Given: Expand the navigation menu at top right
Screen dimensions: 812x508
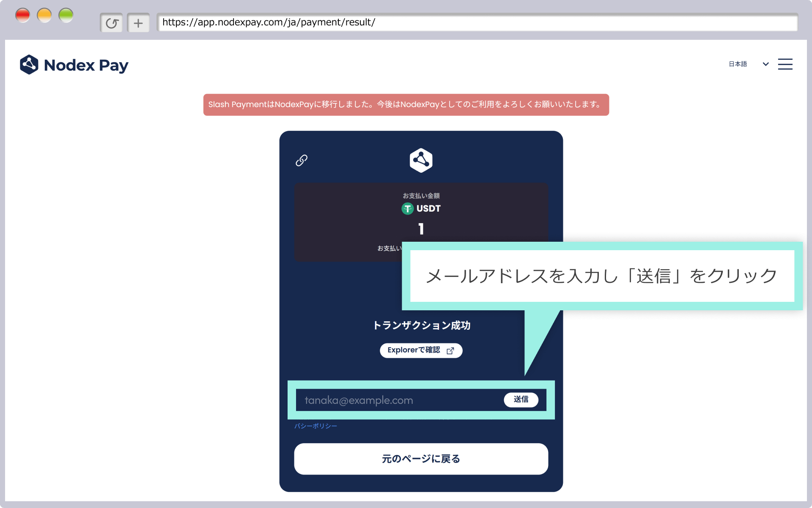Looking at the screenshot, I should pos(785,64).
